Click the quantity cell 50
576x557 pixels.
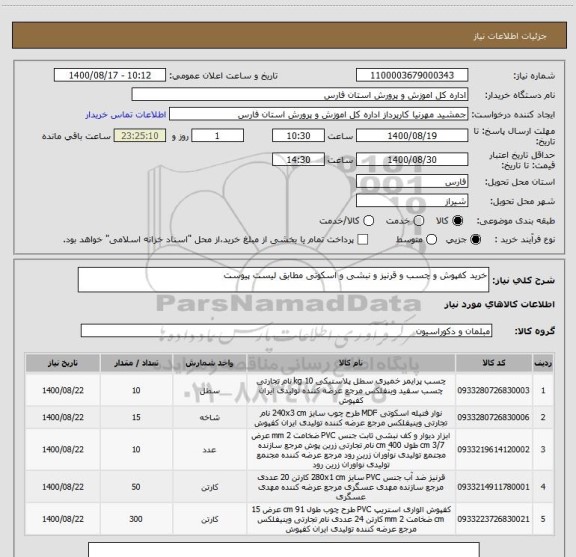pos(136,487)
